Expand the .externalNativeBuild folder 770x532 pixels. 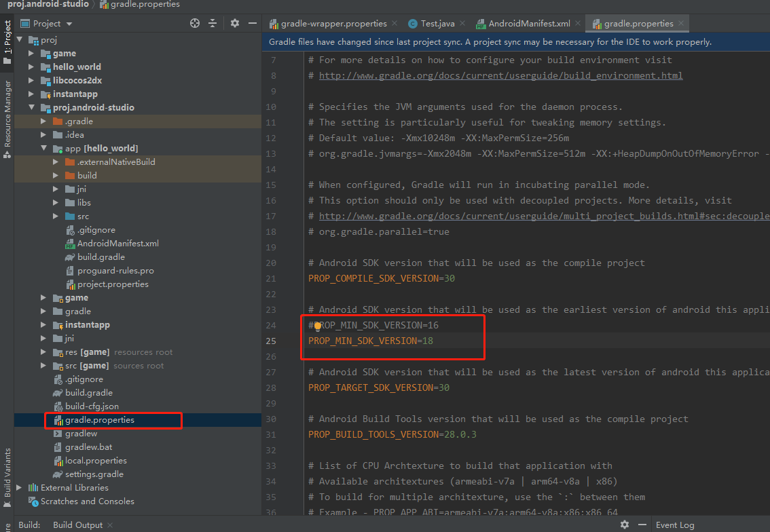56,161
